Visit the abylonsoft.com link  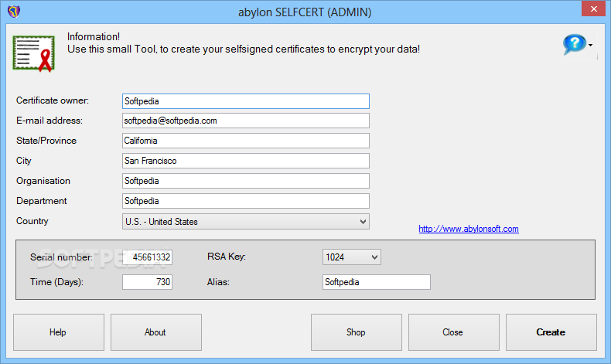tap(469, 229)
